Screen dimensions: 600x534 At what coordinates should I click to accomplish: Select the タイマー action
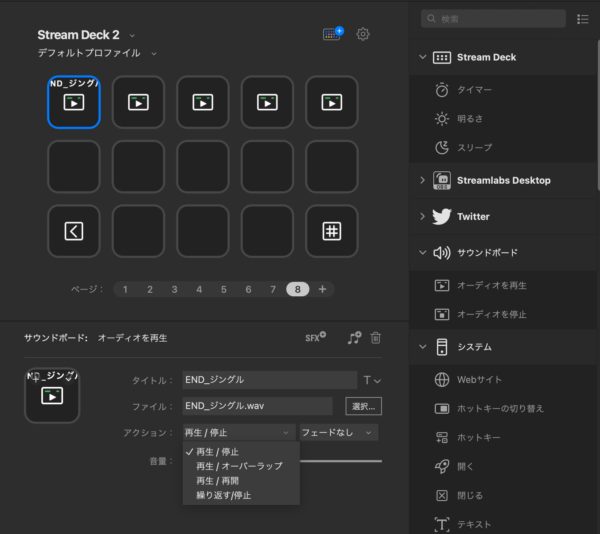476,90
